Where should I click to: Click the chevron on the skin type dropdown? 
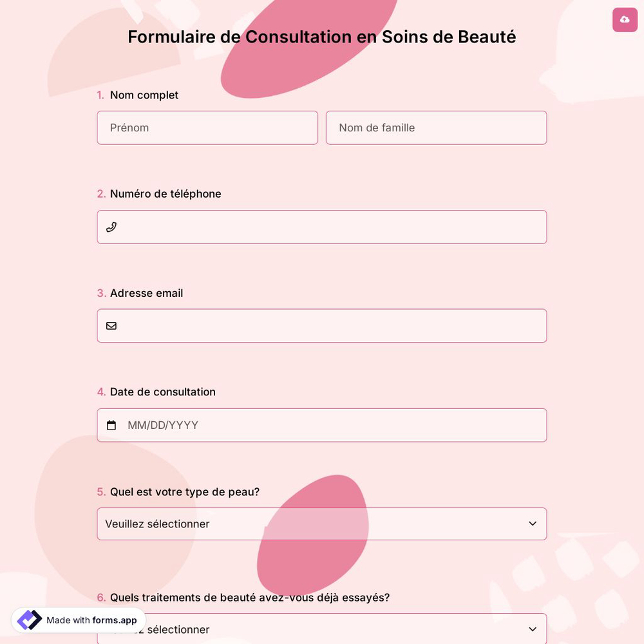[533, 524]
